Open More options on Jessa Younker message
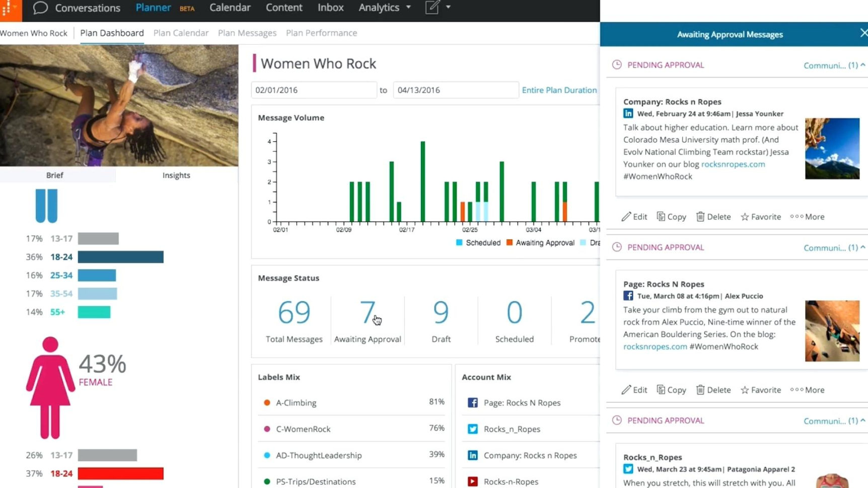This screenshot has width=868, height=488. tap(807, 217)
